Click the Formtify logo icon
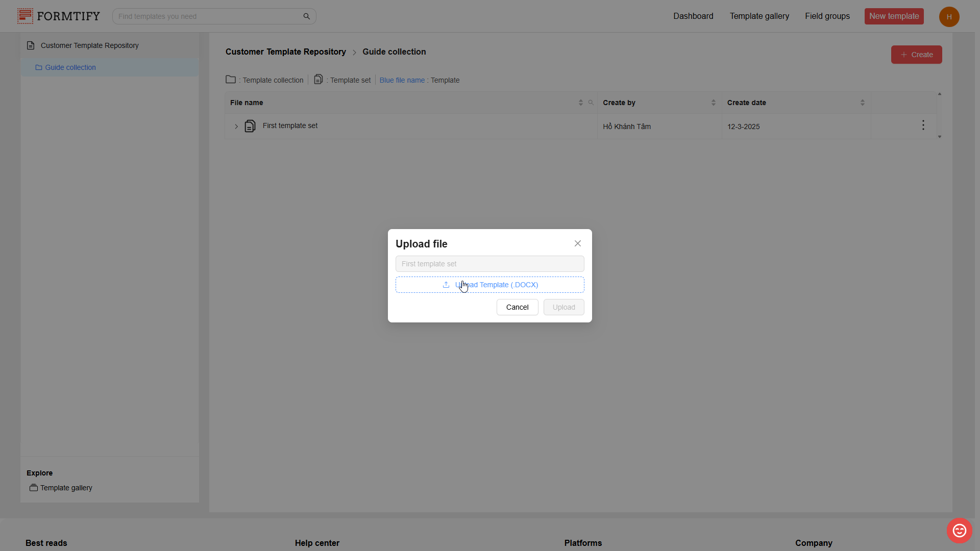The width and height of the screenshot is (980, 551). (25, 16)
